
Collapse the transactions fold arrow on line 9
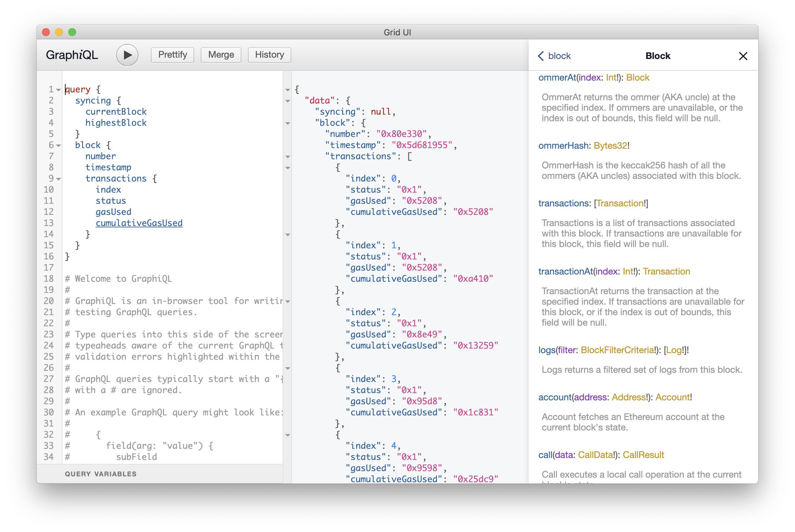[58, 179]
